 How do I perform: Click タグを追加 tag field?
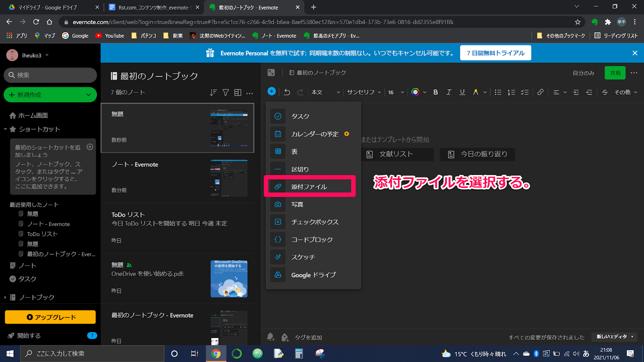308,337
